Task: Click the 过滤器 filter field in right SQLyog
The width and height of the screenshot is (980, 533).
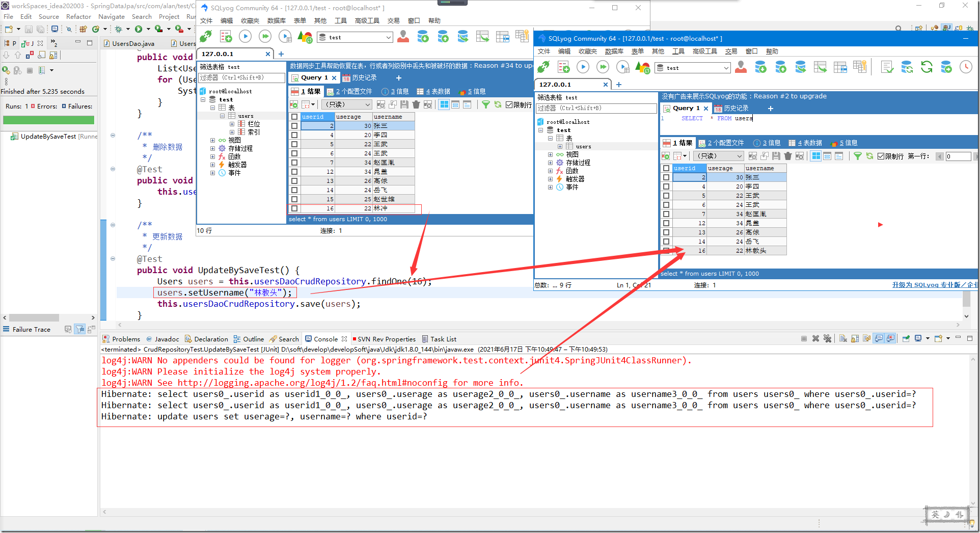Action: pyautogui.click(x=596, y=108)
